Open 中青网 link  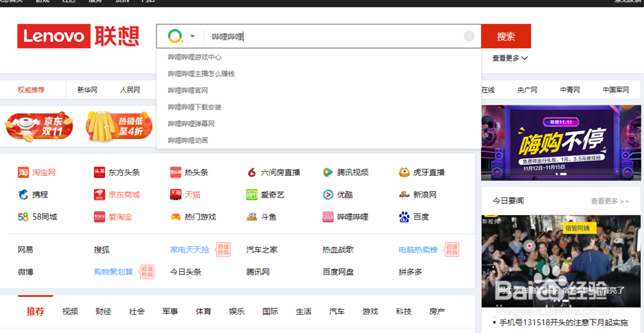570,90
